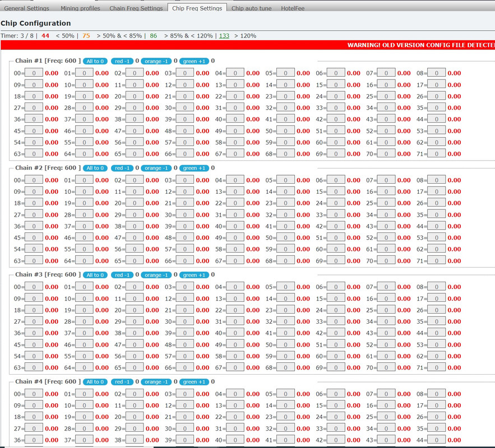Focus chip 19 input in Chain #3
495x448 pixels.
coord(84,310)
